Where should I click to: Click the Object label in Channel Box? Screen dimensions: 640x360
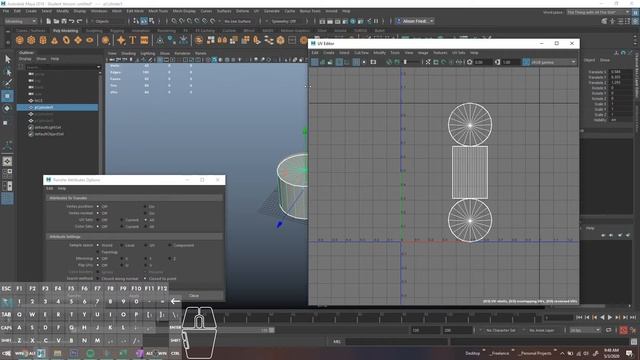[589, 60]
